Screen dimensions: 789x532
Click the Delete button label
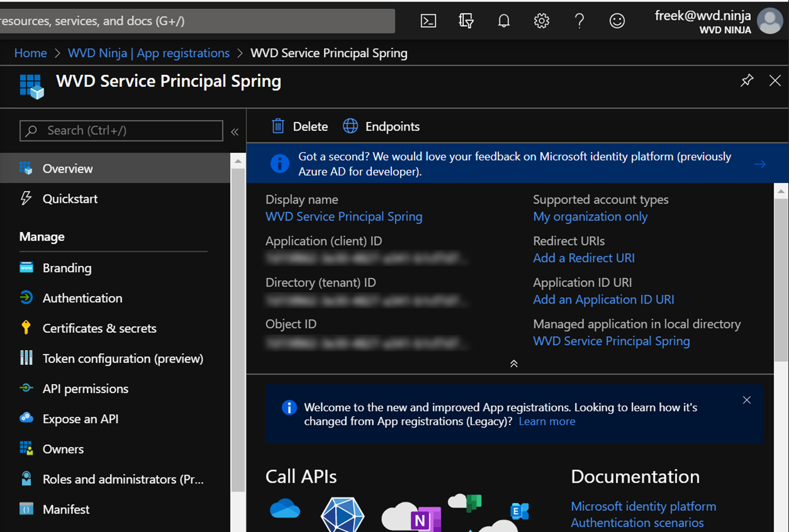coord(311,126)
